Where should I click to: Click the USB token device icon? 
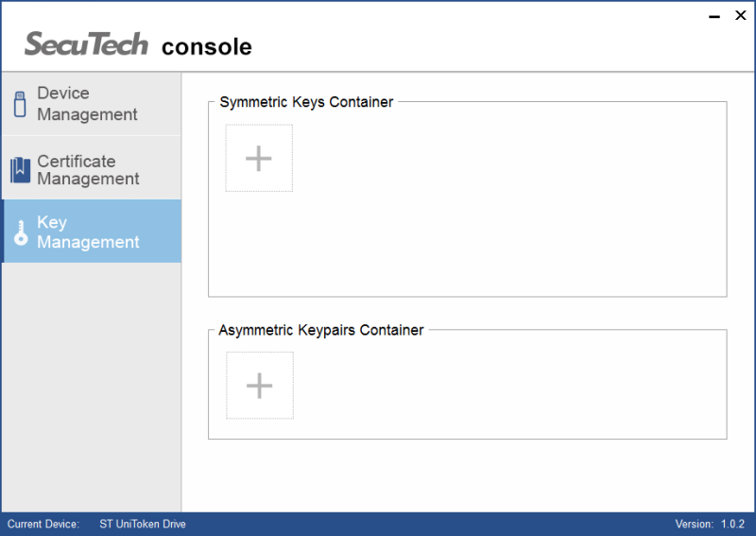20,104
